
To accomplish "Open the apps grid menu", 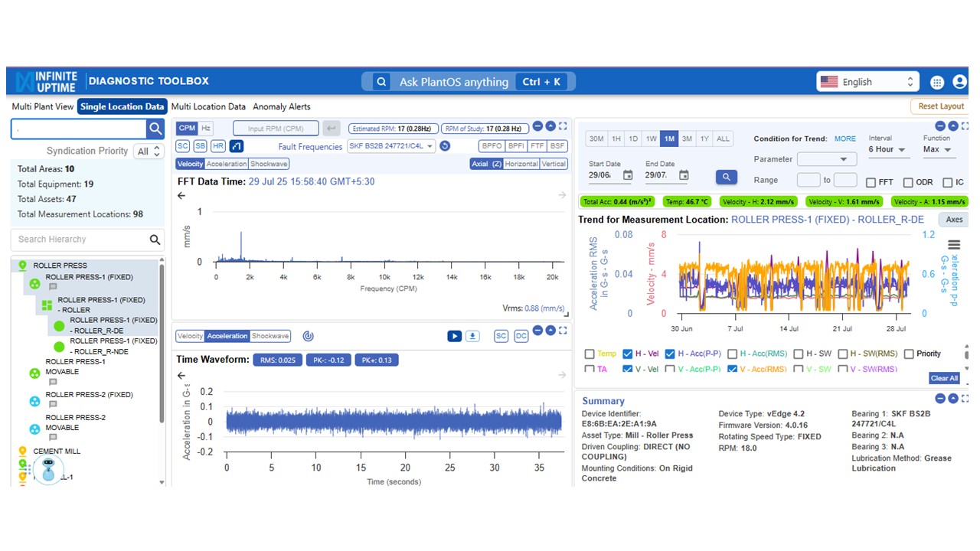I will 936,82.
